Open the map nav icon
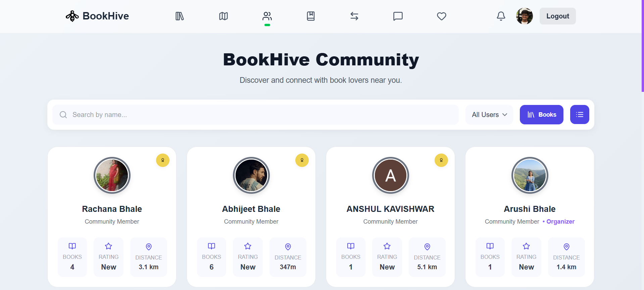644x290 pixels. tap(224, 16)
